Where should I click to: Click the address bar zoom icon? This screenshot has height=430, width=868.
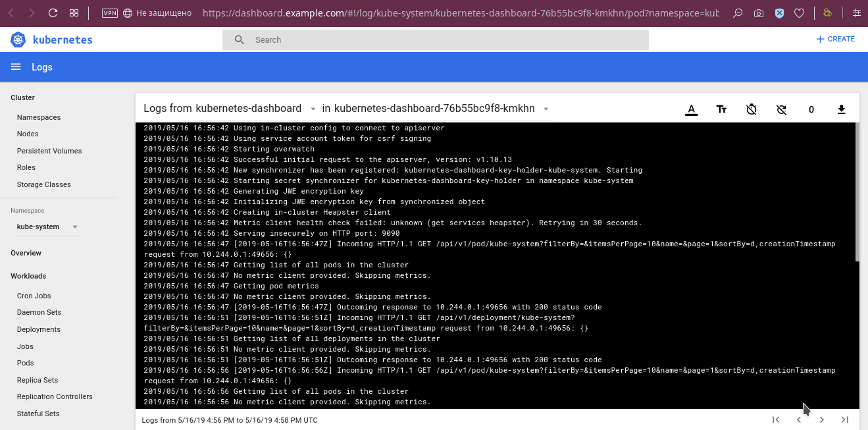point(738,13)
